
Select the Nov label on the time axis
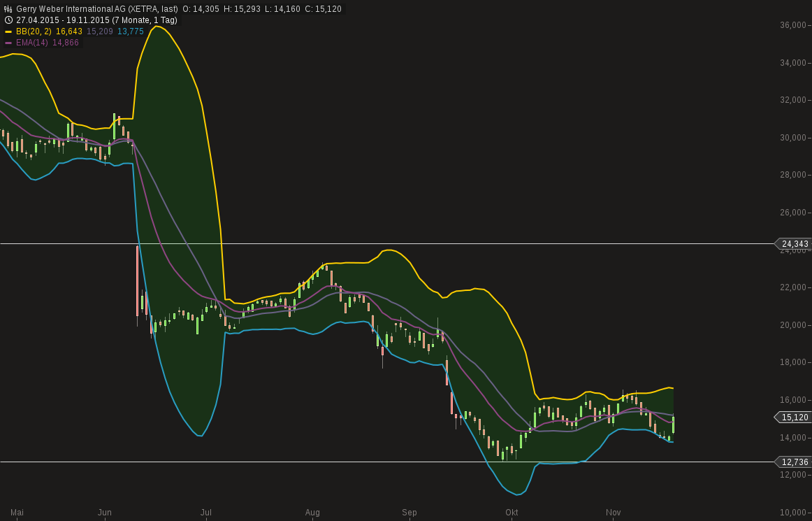tap(614, 512)
